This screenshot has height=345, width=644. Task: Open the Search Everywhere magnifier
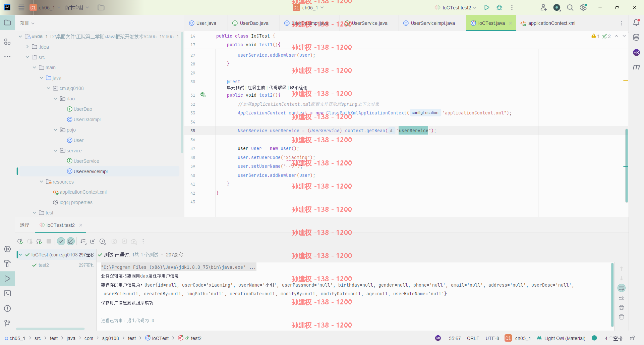[570, 7]
